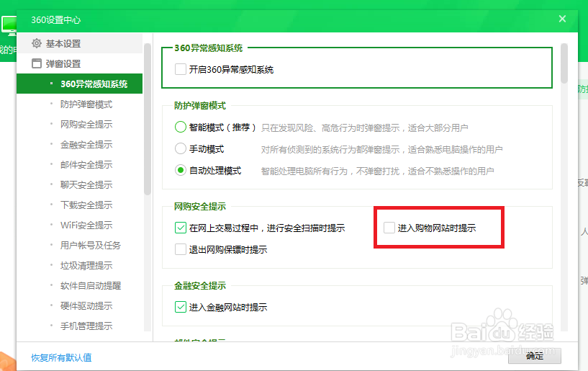Toggle 进入金融网站时提示 checkbox

click(181, 307)
